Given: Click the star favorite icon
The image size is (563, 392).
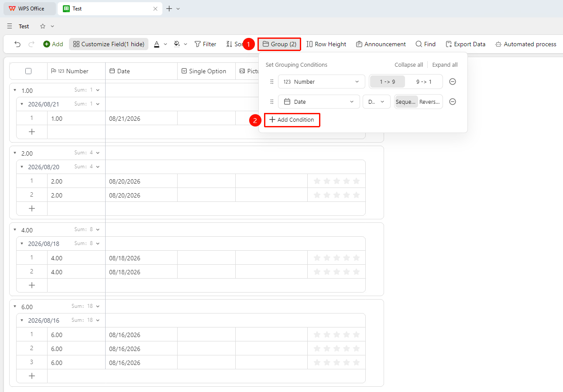Looking at the screenshot, I should coord(43,26).
